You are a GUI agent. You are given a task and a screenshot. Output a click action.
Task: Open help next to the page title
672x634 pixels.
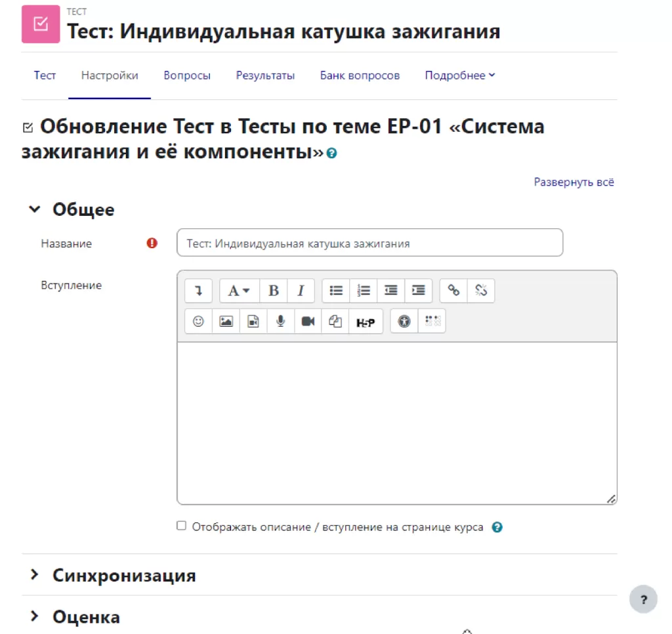point(331,153)
